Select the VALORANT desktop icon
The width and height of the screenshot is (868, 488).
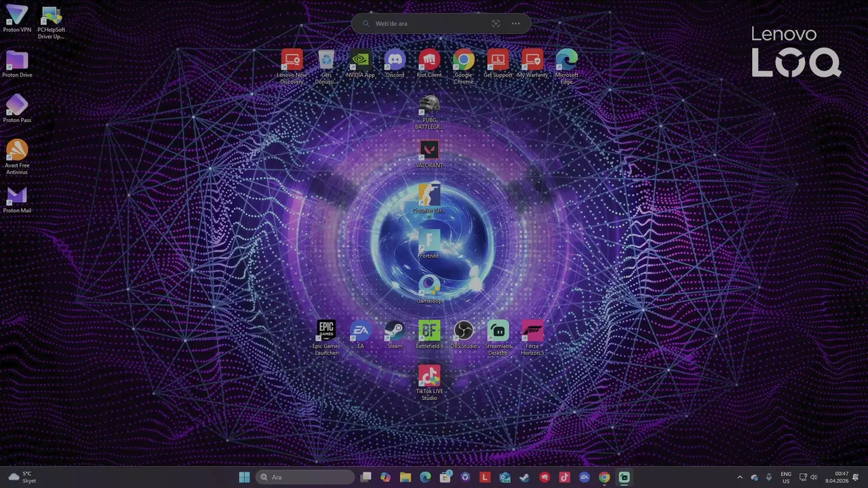(x=429, y=154)
